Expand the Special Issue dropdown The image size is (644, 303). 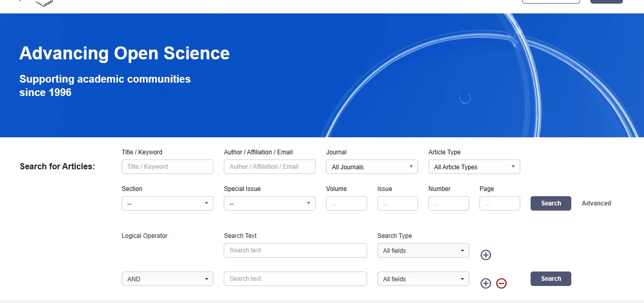point(270,203)
